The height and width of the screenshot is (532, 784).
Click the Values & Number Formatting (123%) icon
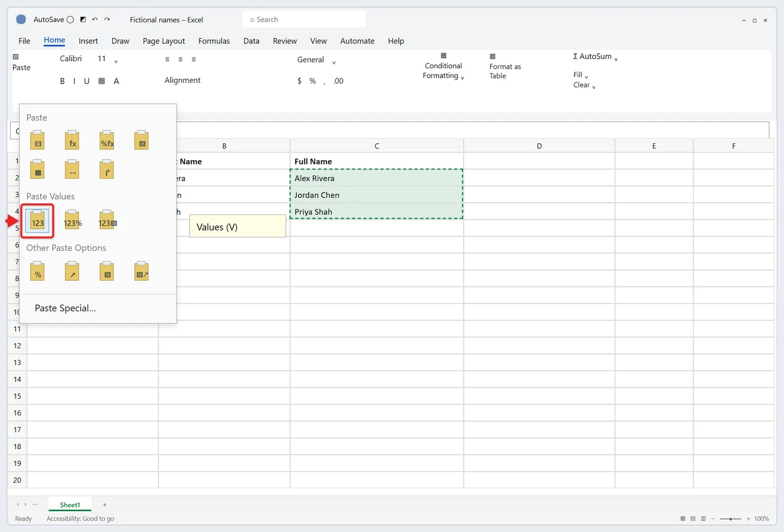pyautogui.click(x=72, y=221)
